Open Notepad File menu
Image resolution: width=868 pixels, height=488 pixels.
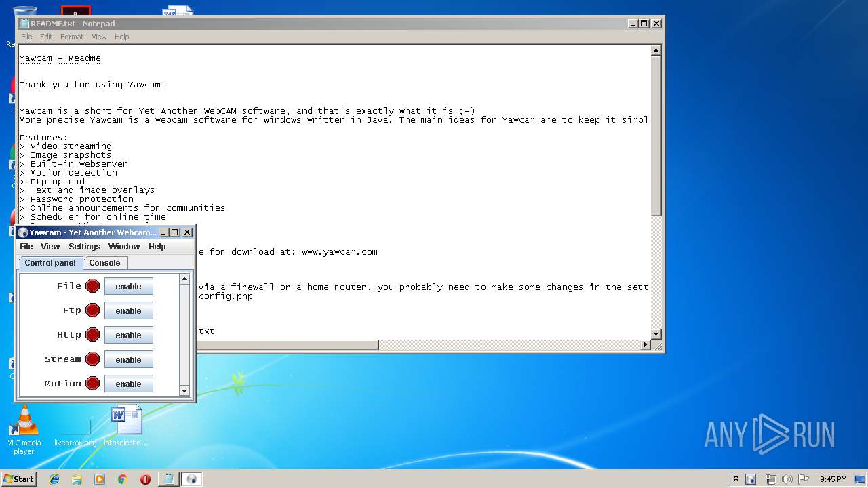pyautogui.click(x=26, y=37)
